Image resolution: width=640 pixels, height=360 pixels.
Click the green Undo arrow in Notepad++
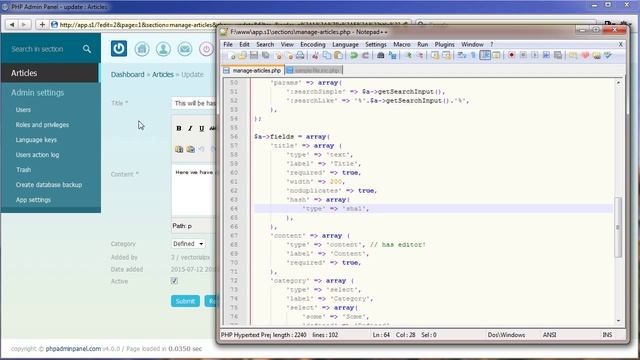point(354,55)
